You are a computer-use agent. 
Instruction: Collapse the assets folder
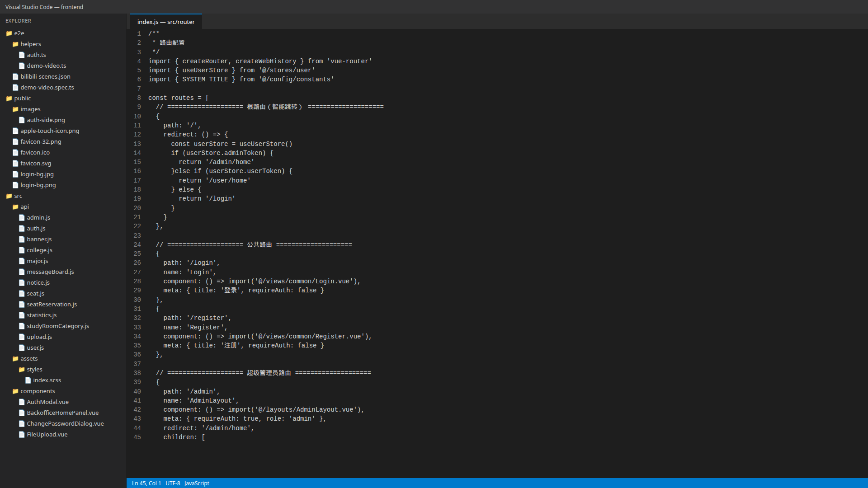pos(63,359)
